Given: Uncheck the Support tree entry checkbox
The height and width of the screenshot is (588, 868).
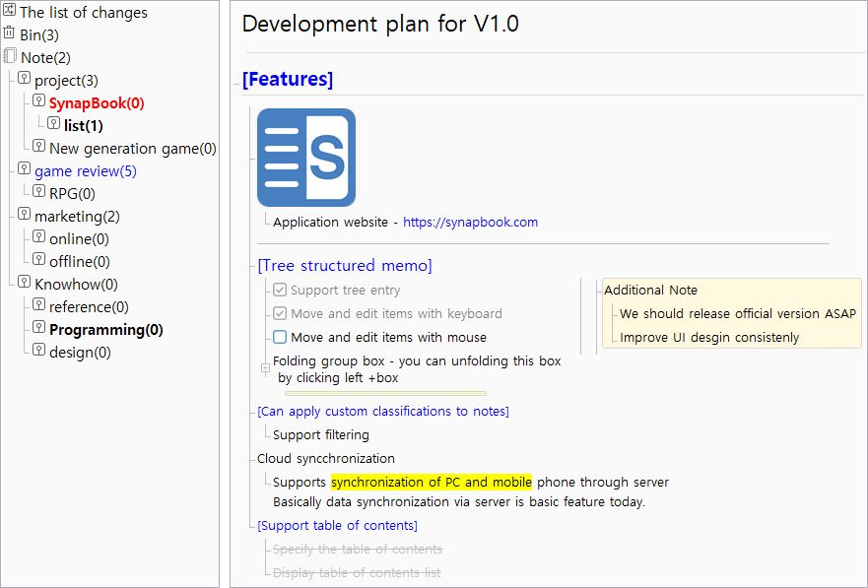Looking at the screenshot, I should 280,290.
